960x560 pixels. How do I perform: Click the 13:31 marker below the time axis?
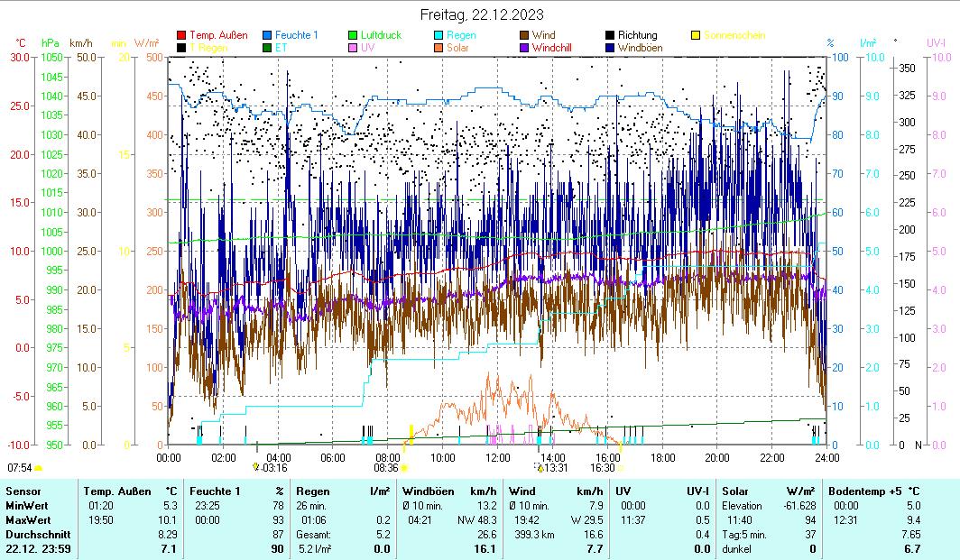[540, 467]
